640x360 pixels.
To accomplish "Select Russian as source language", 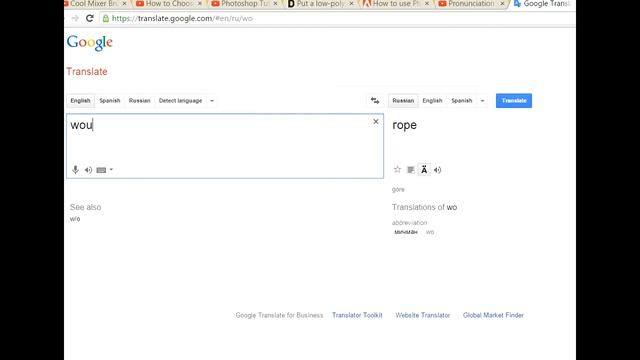I will coord(140,100).
